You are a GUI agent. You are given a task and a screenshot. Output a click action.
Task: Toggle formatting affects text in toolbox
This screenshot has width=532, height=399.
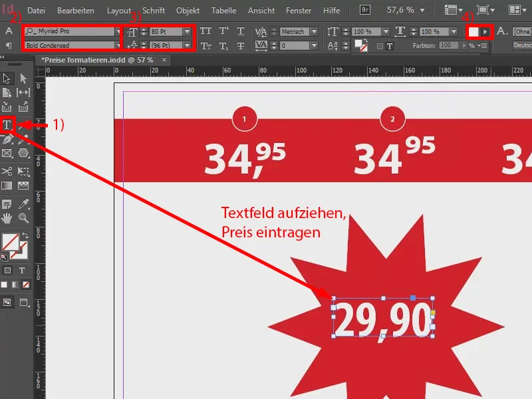pyautogui.click(x=22, y=271)
